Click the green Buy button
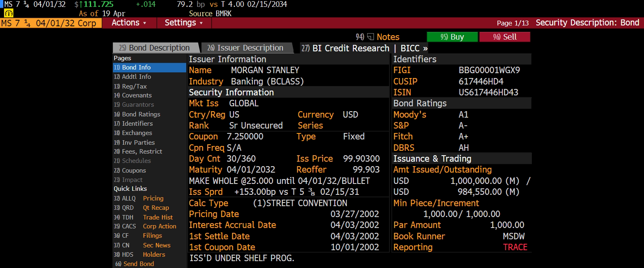644x268 pixels. (452, 37)
